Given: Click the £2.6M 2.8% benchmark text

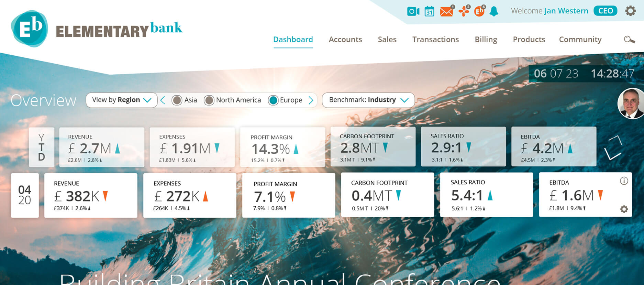Looking at the screenshot, I should (x=85, y=160).
